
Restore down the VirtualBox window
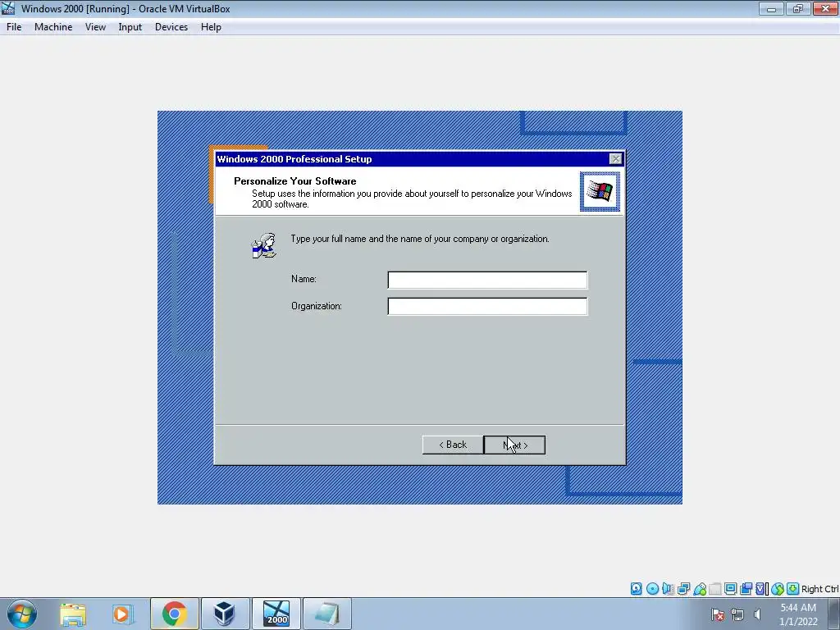click(x=798, y=8)
